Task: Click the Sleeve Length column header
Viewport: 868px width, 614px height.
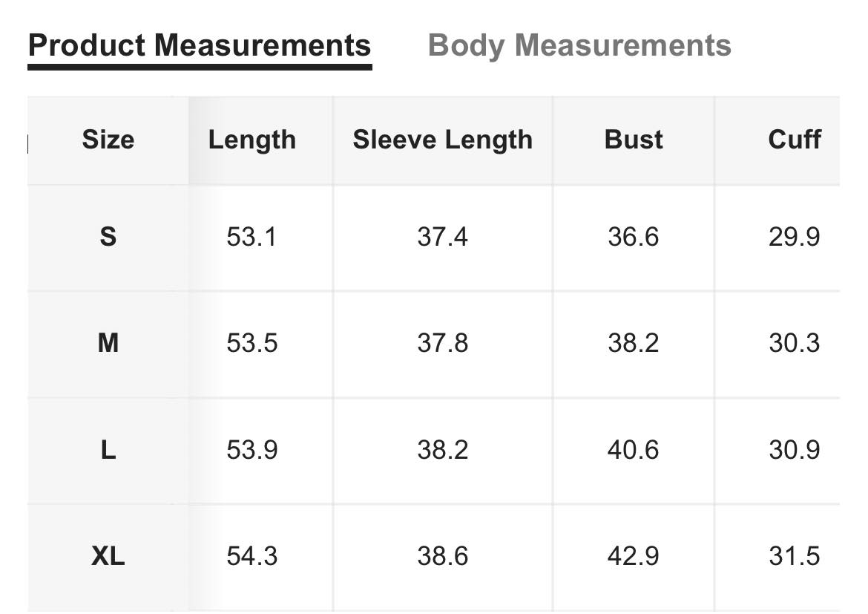Action: (x=443, y=140)
